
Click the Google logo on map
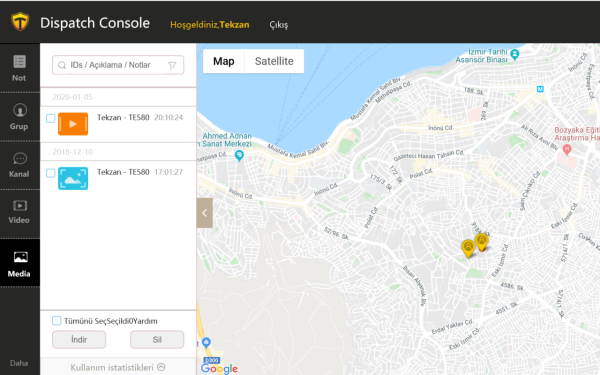[219, 368]
